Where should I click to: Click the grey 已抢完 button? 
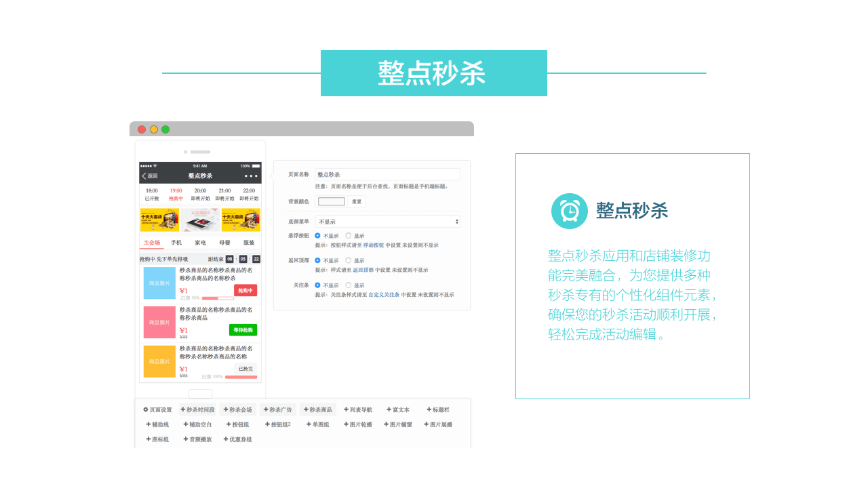[x=245, y=369]
